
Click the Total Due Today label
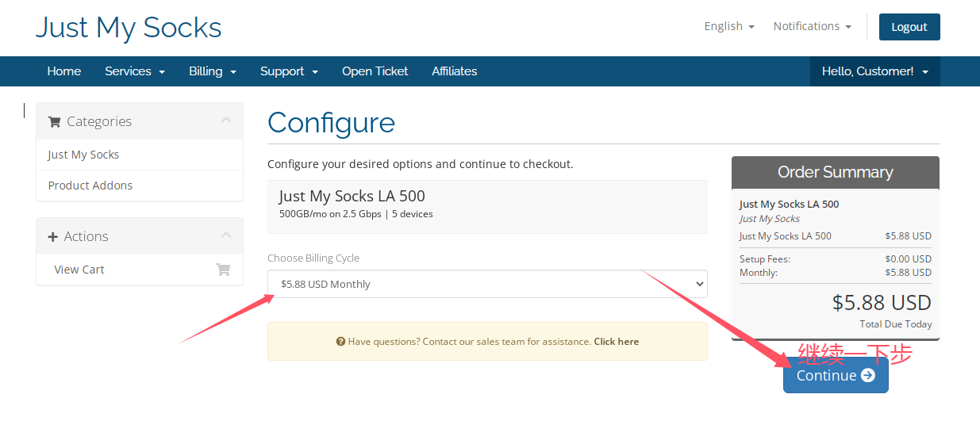pyautogui.click(x=896, y=324)
